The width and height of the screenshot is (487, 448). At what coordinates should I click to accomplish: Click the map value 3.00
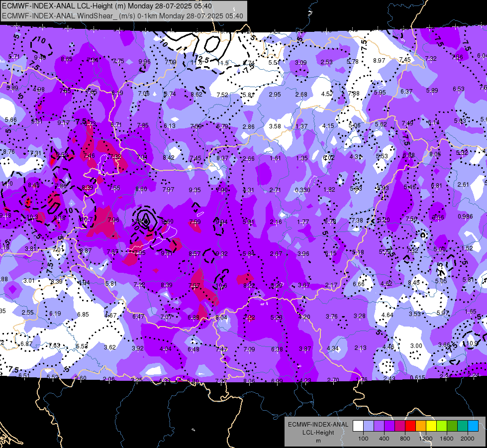pyautogui.click(x=416, y=346)
